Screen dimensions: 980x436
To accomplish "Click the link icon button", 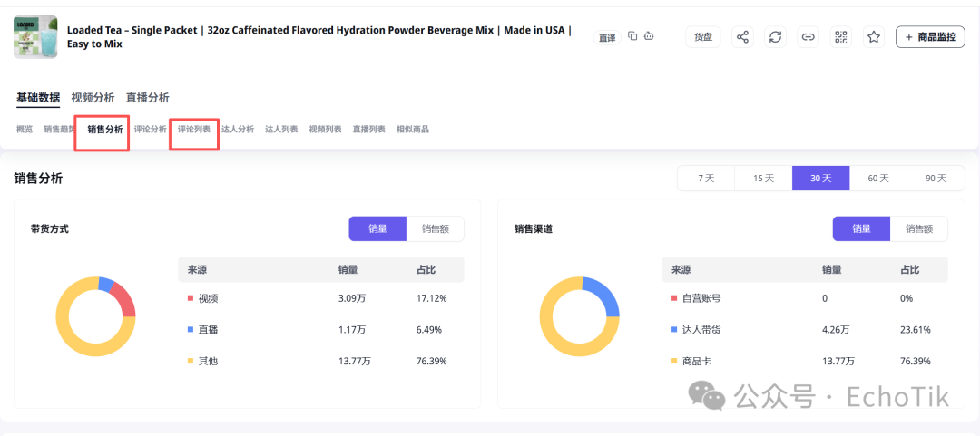I will click(808, 37).
